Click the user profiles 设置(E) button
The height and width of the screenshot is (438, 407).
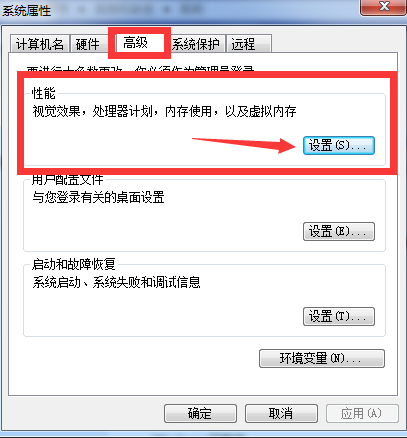point(339,231)
